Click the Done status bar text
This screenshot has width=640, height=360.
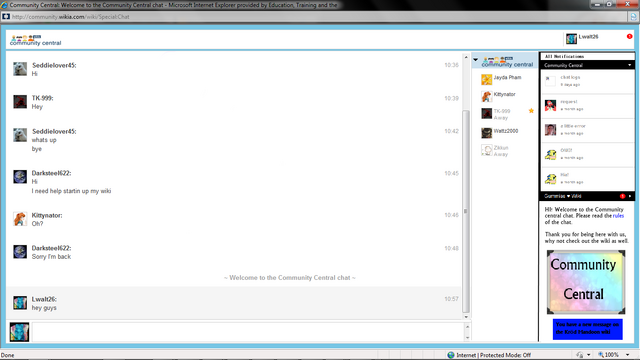click(x=7, y=355)
